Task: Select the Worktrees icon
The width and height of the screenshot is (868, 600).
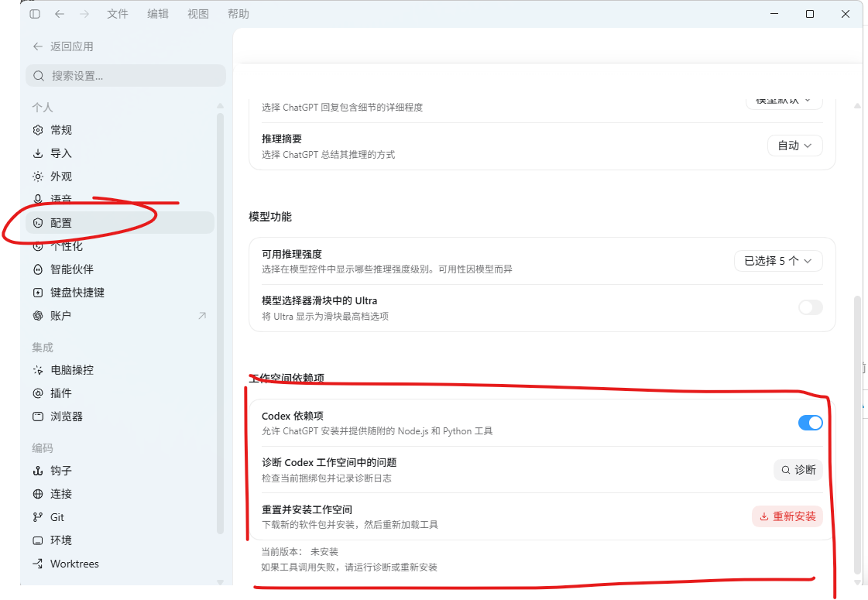Action: [x=38, y=564]
